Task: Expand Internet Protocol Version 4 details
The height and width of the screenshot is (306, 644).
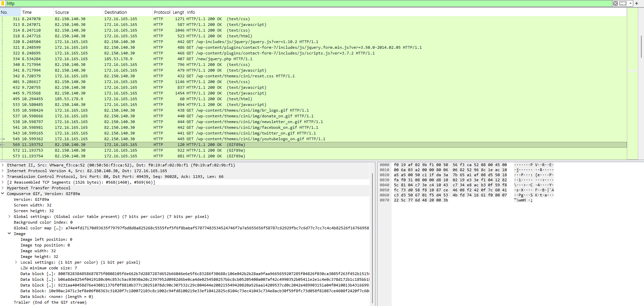Action: point(3,171)
